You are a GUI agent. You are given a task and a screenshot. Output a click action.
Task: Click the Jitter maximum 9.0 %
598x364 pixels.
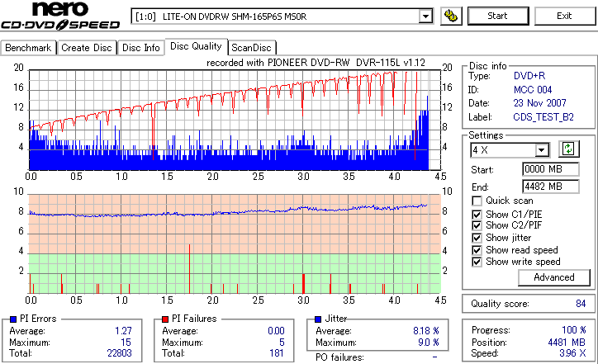[x=429, y=343]
